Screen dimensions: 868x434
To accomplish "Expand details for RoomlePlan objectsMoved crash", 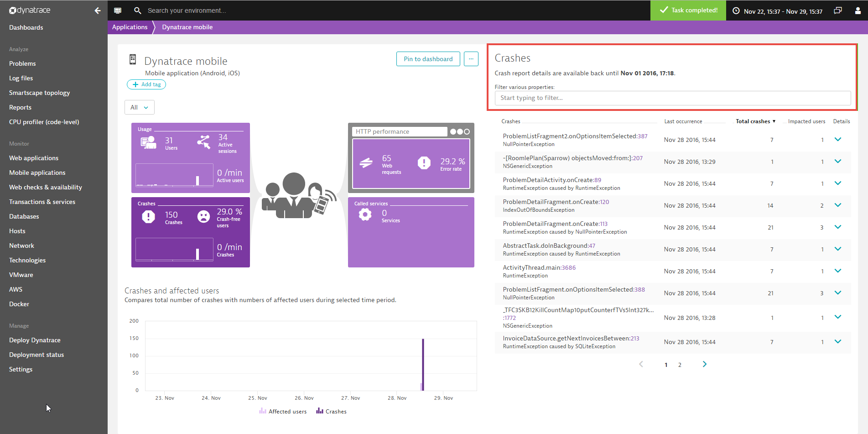I will pyautogui.click(x=838, y=161).
